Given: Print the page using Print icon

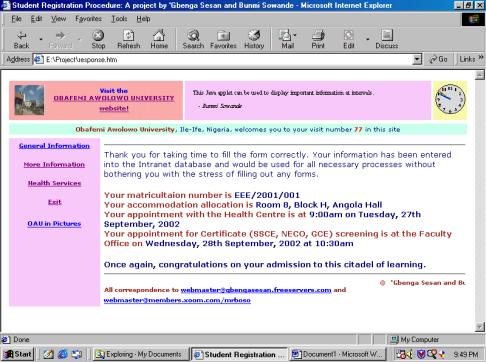Looking at the screenshot, I should [x=318, y=39].
